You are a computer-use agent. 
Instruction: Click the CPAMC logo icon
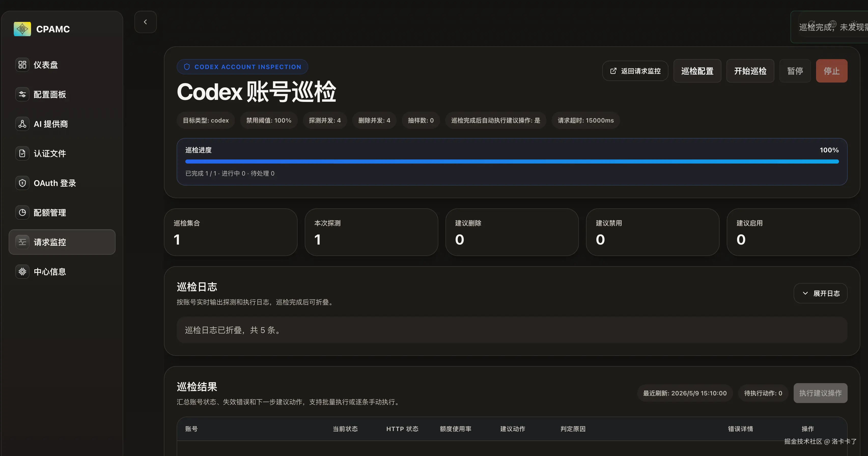[x=22, y=29]
